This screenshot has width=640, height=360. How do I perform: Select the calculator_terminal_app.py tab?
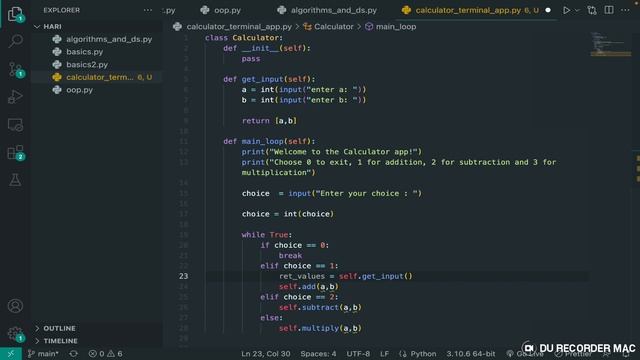click(x=469, y=10)
